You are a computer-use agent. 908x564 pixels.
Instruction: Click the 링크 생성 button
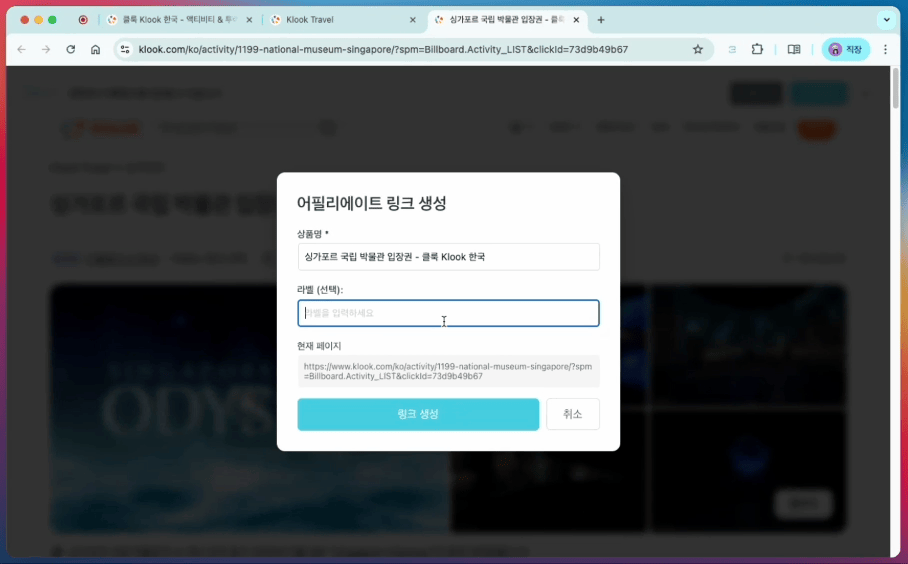(418, 414)
